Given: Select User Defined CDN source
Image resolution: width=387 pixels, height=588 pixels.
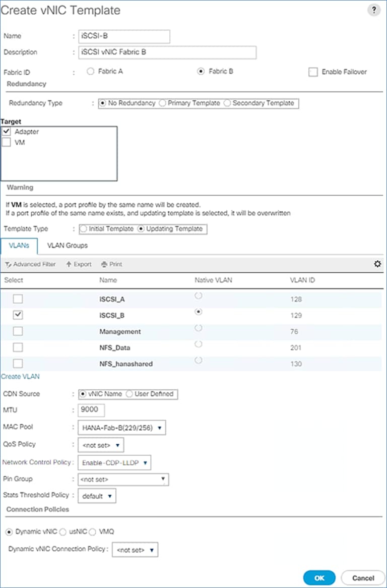Looking at the screenshot, I should click(x=129, y=394).
